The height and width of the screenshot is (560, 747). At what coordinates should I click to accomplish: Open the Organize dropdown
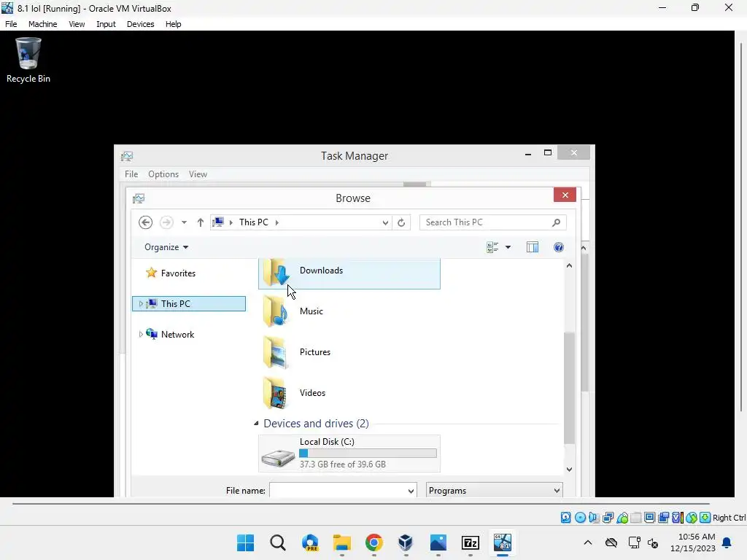pyautogui.click(x=166, y=247)
